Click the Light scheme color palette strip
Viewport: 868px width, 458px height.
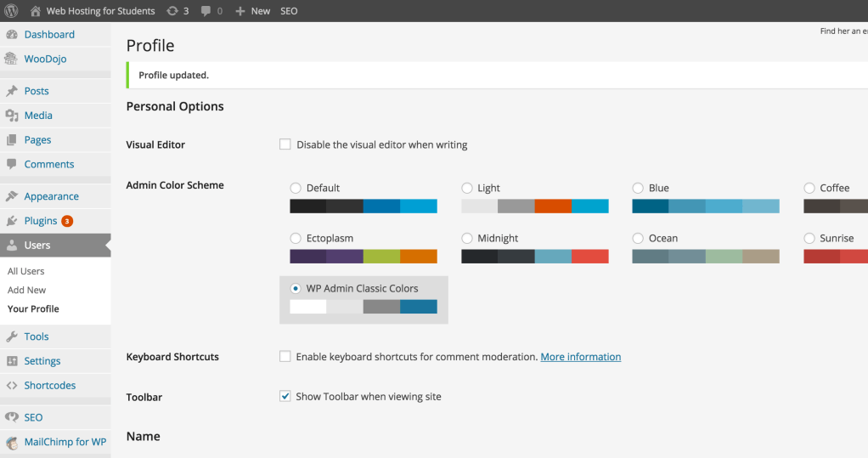pos(535,206)
